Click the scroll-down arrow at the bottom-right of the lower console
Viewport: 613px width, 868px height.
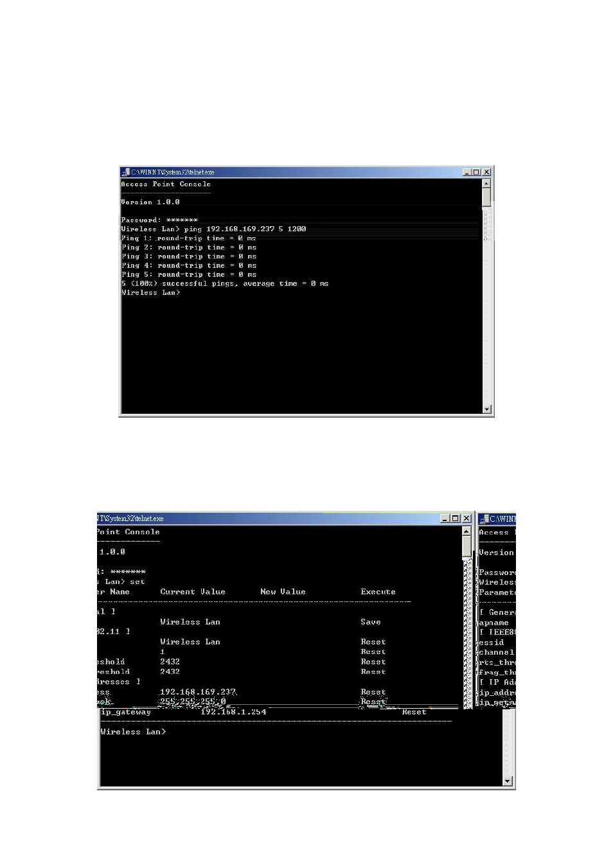[x=508, y=781]
